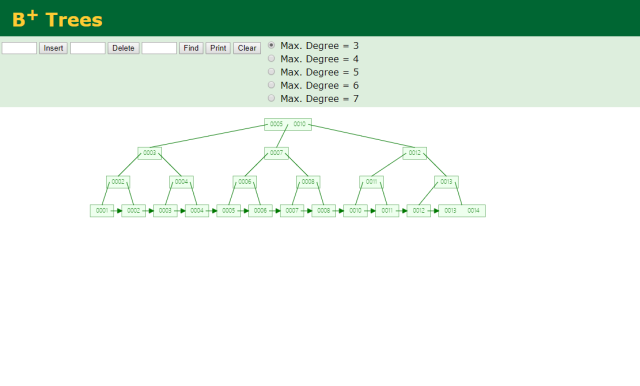The image size is (640, 386).
Task: Click the leaf node 0010
Action: tap(356, 211)
